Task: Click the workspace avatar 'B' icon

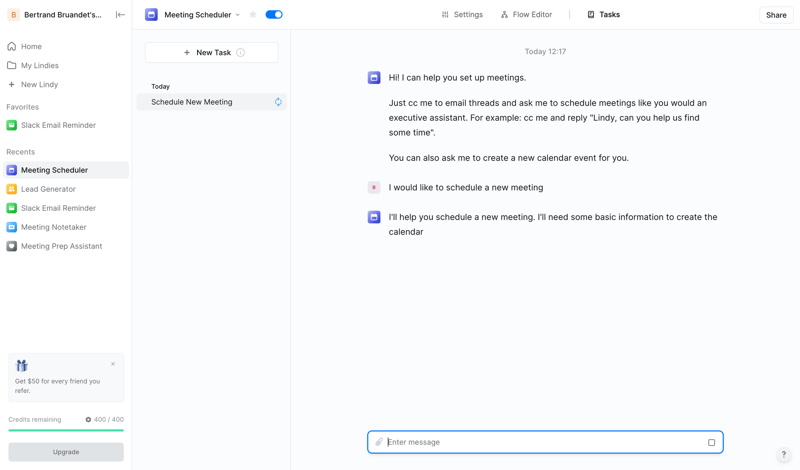Action: coord(14,15)
